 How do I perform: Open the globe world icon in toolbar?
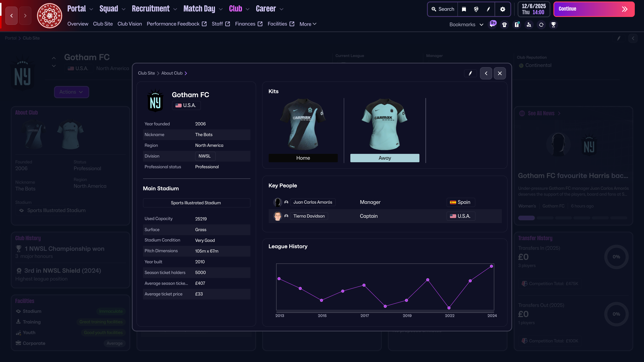click(476, 9)
